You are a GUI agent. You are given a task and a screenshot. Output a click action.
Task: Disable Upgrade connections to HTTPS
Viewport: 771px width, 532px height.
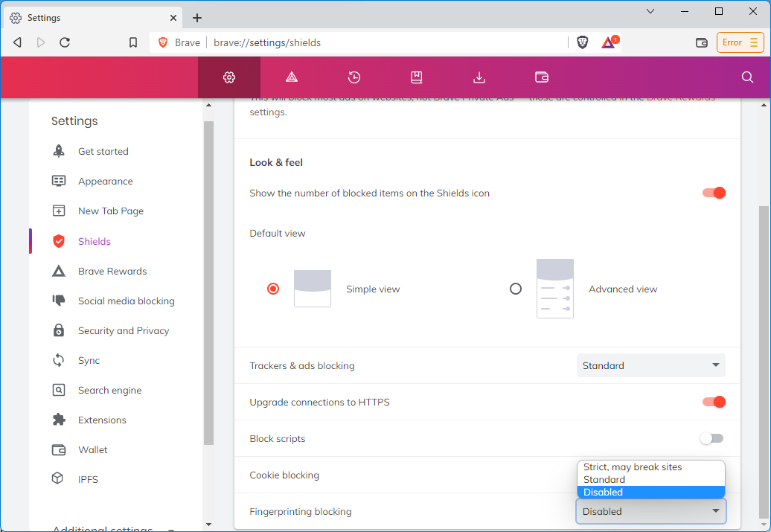coord(714,402)
